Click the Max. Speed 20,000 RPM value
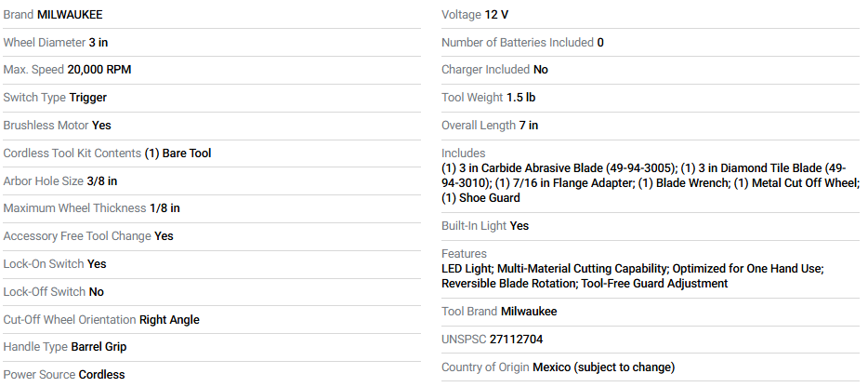 point(106,70)
